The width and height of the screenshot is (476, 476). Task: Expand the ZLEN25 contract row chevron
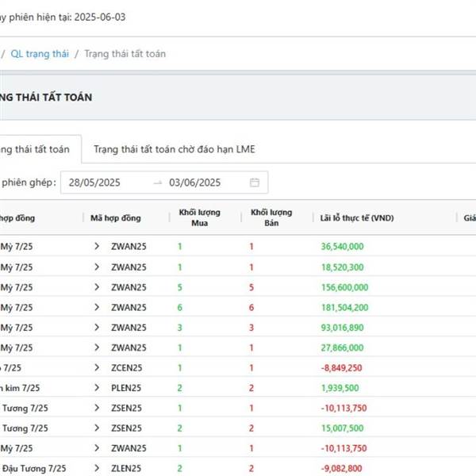click(97, 469)
